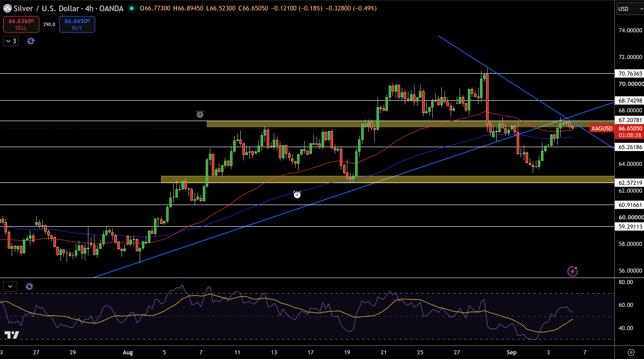Click the countdown timer 03:08:28 label
Image resolution: width=644 pixels, height=359 pixels.
[630, 135]
